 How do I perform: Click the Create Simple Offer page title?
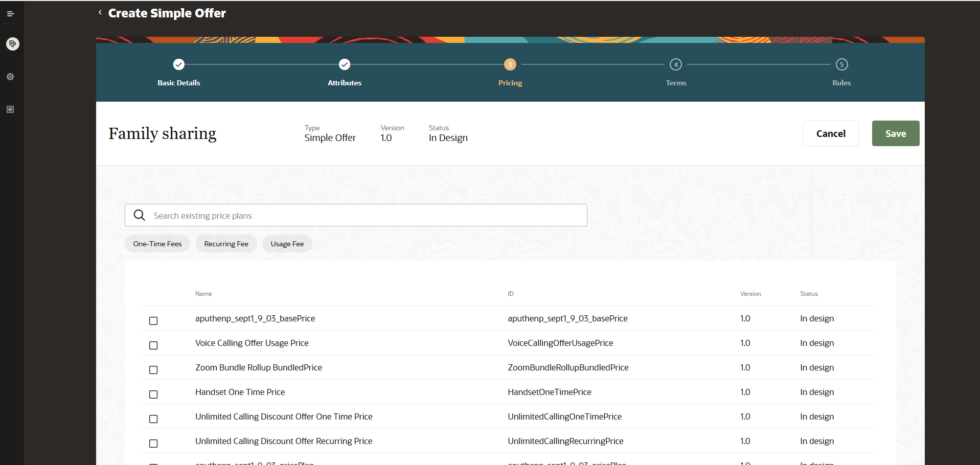pyautogui.click(x=167, y=13)
